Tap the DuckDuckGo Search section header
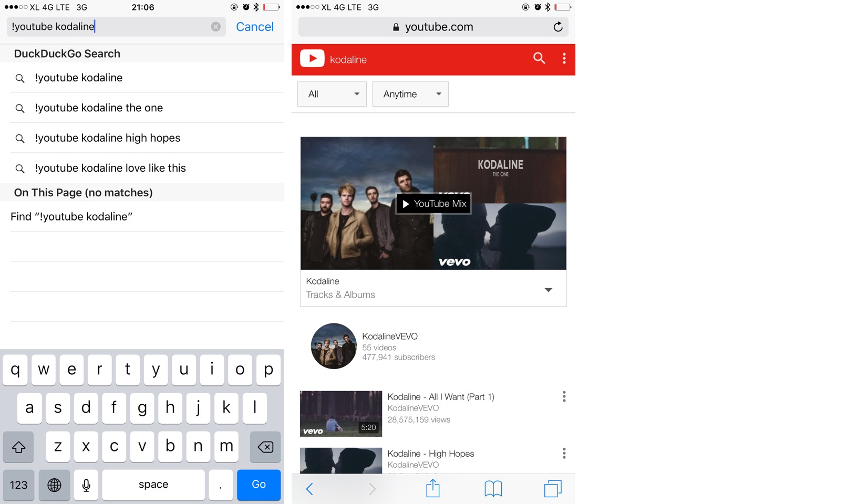Screen dimensions: 867x504 (x=142, y=54)
